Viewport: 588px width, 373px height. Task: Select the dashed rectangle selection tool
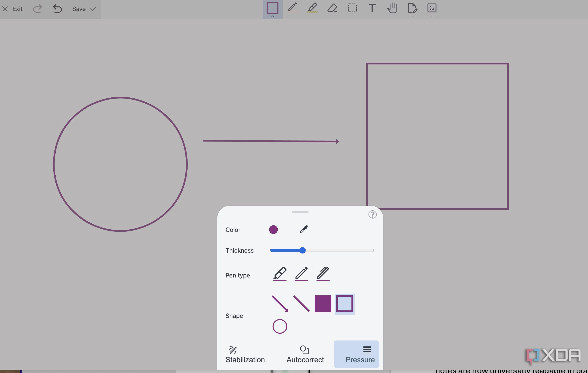point(352,8)
